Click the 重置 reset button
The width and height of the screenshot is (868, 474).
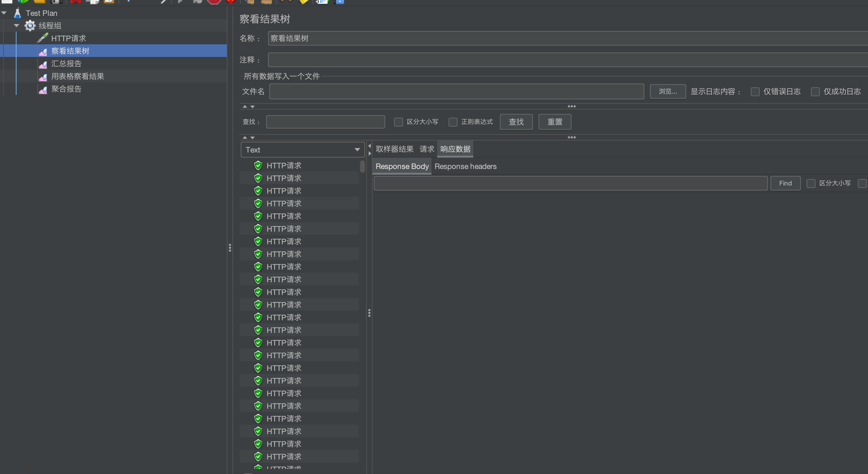tap(554, 122)
